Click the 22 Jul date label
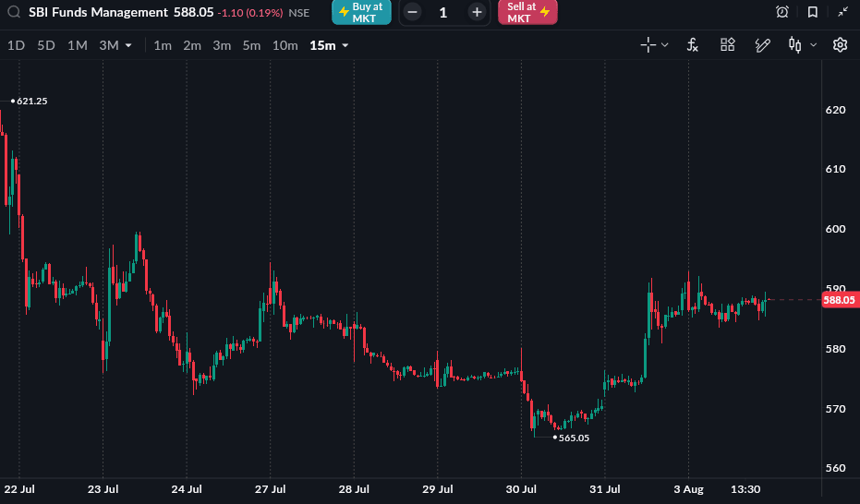Screen dimensions: 860x504 19,489
